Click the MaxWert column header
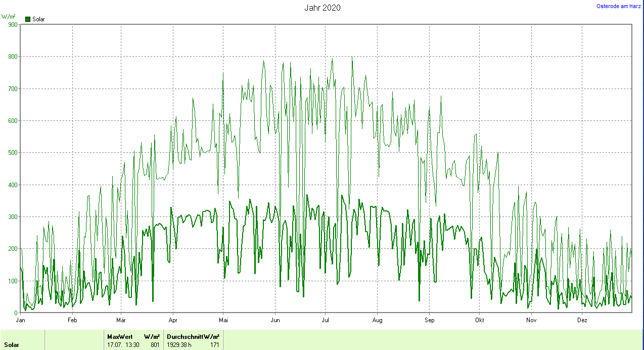 (120, 337)
